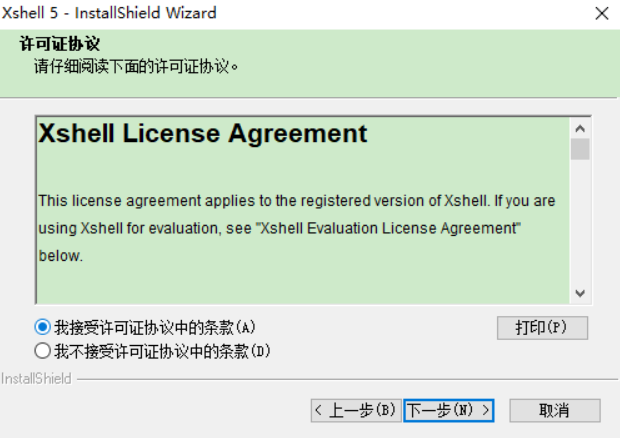Click the 许可证协议 header title
Viewport: 620px width, 438px height.
(60, 43)
